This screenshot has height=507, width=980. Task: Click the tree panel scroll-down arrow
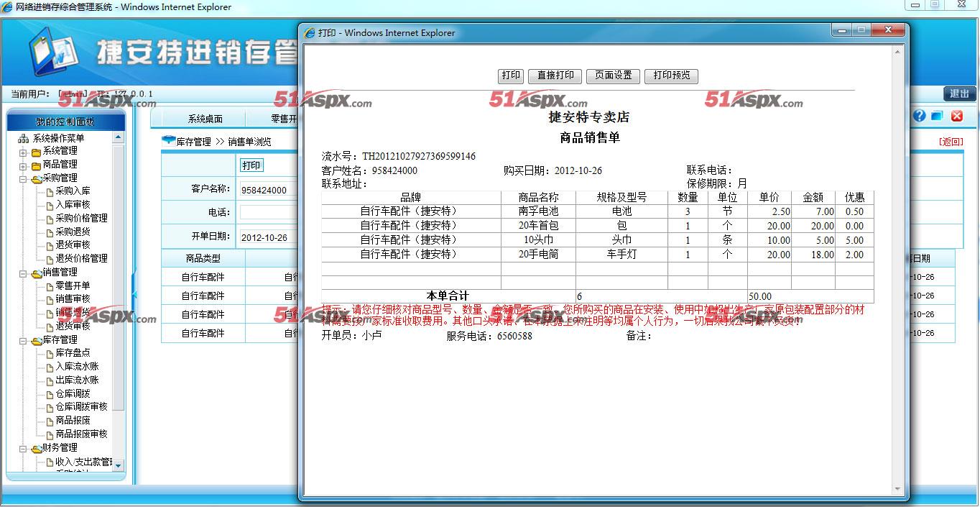coord(119,466)
